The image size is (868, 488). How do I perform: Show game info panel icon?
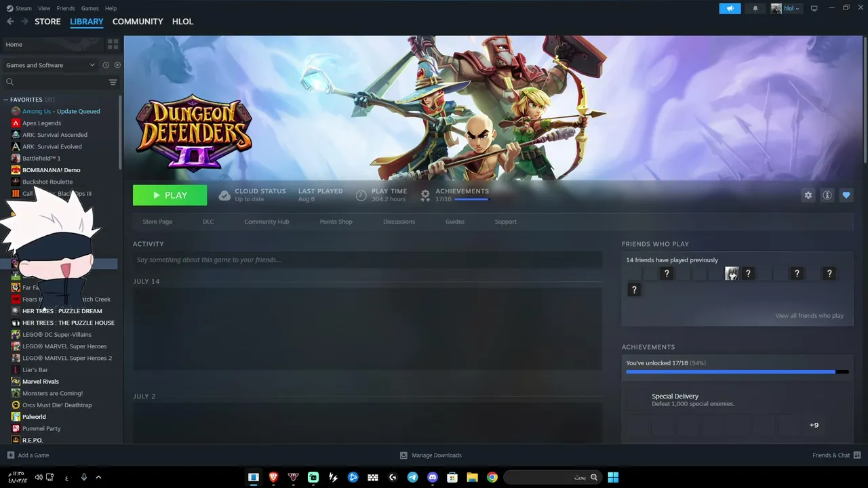tap(827, 195)
